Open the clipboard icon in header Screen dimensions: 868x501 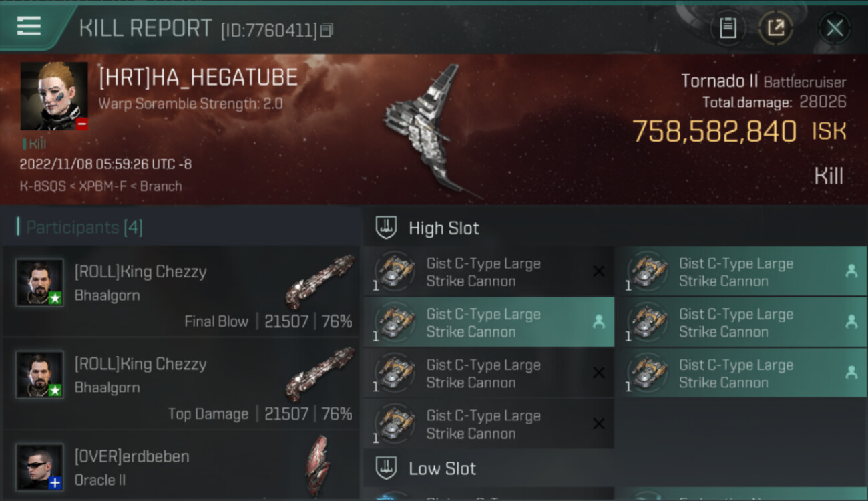coord(728,28)
